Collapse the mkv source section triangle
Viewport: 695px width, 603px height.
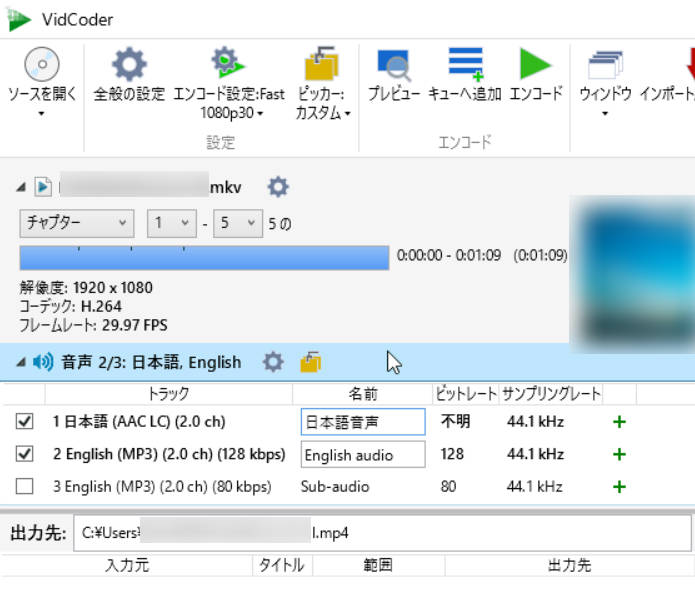[x=21, y=187]
